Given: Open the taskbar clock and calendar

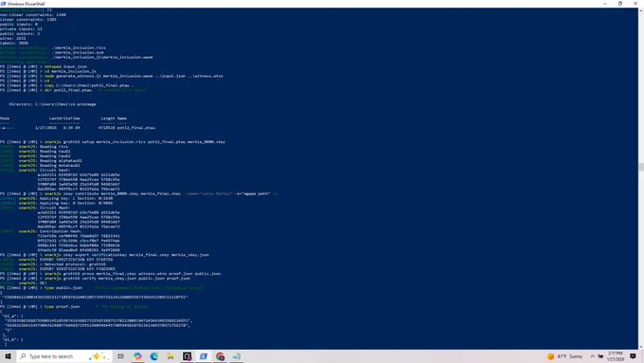Looking at the screenshot, I should tap(616, 356).
